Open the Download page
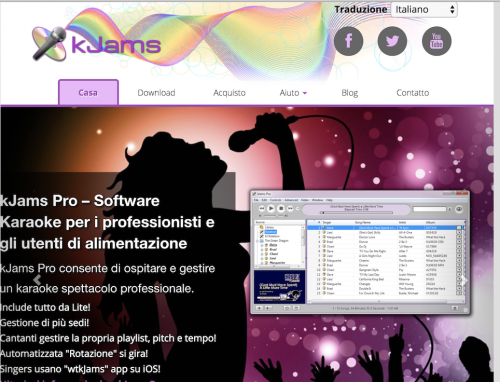The width and height of the screenshot is (500, 382). 156,93
